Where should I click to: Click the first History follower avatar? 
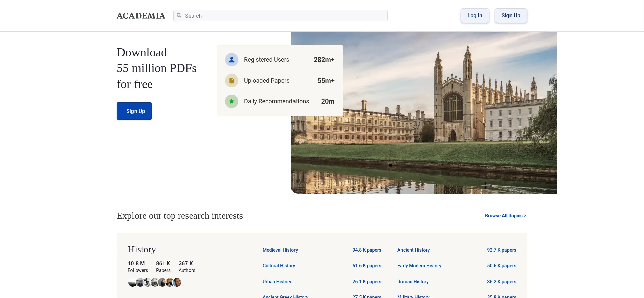132,283
